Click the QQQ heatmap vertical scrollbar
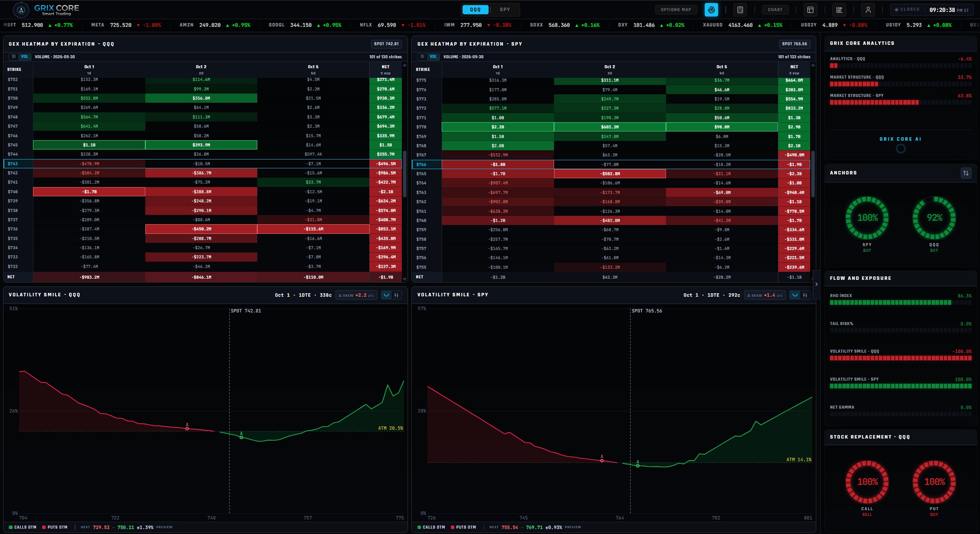The image size is (980, 534). click(x=404, y=174)
